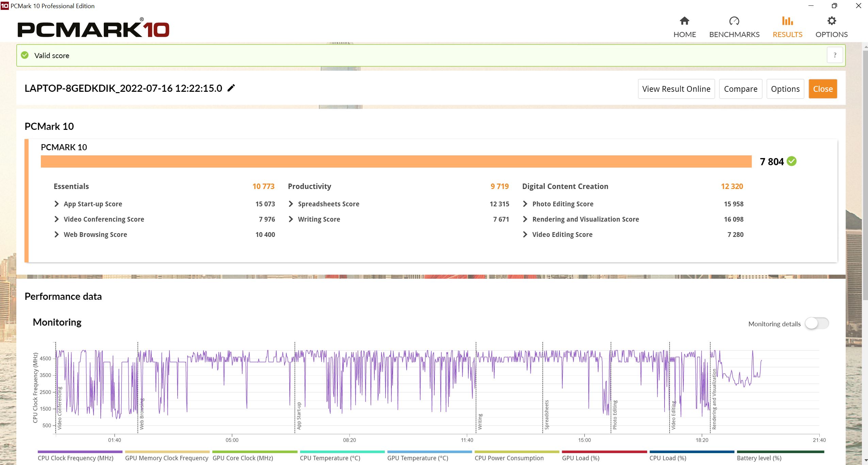868x465 pixels.
Task: Select CPU Clock Frequency legend swatch
Action: pos(80,452)
